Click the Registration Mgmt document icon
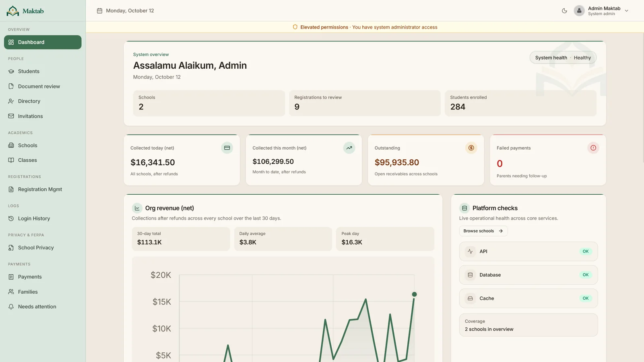The image size is (644, 362). [x=11, y=189]
